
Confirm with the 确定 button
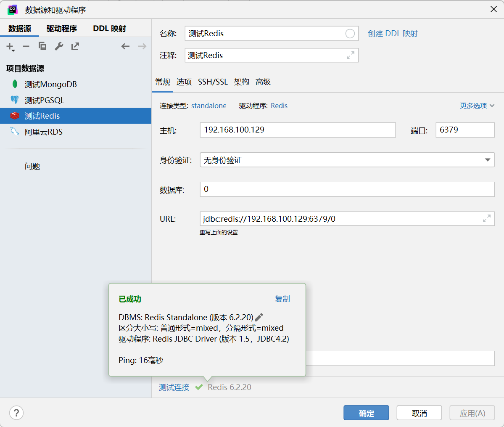click(366, 413)
